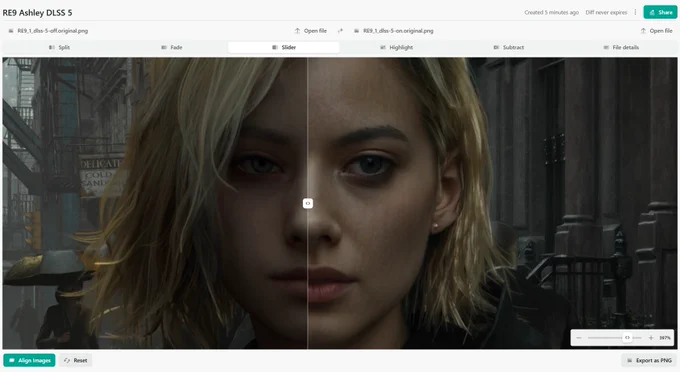
Task: Export the comparison as PNG
Action: coord(649,360)
